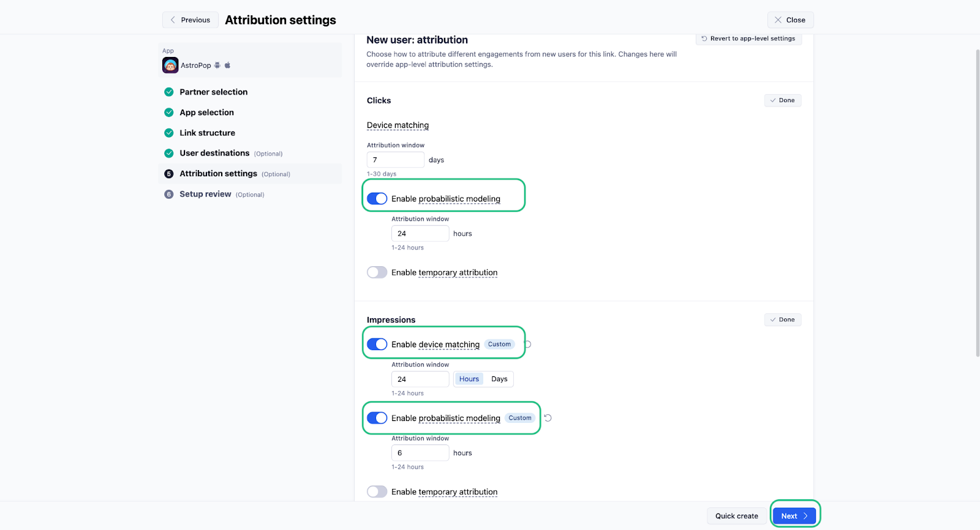The height and width of the screenshot is (530, 980).
Task: Select Days unit for Impressions window
Action: click(499, 379)
